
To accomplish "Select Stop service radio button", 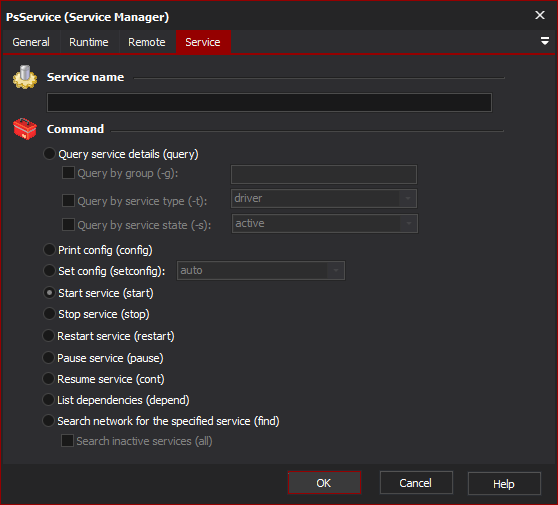I will 49,314.
